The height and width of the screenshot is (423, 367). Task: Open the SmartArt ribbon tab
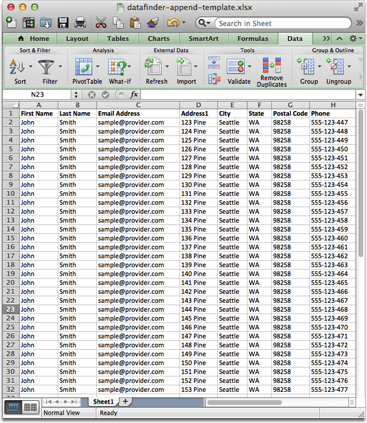pyautogui.click(x=203, y=39)
